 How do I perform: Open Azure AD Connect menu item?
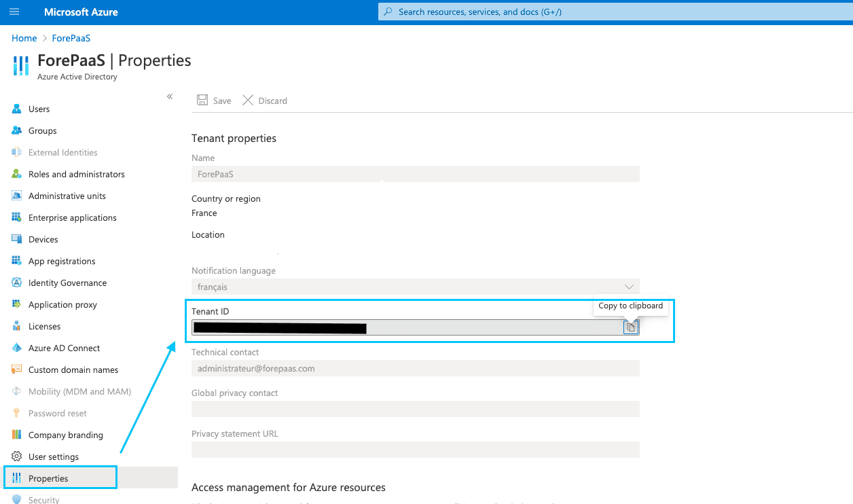click(64, 348)
